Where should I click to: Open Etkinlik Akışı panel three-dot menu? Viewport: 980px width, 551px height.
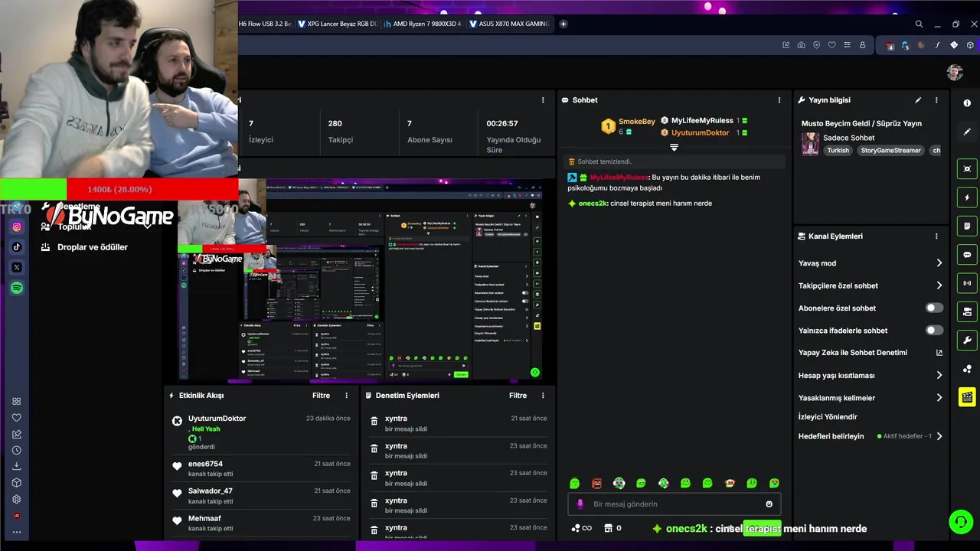(346, 396)
